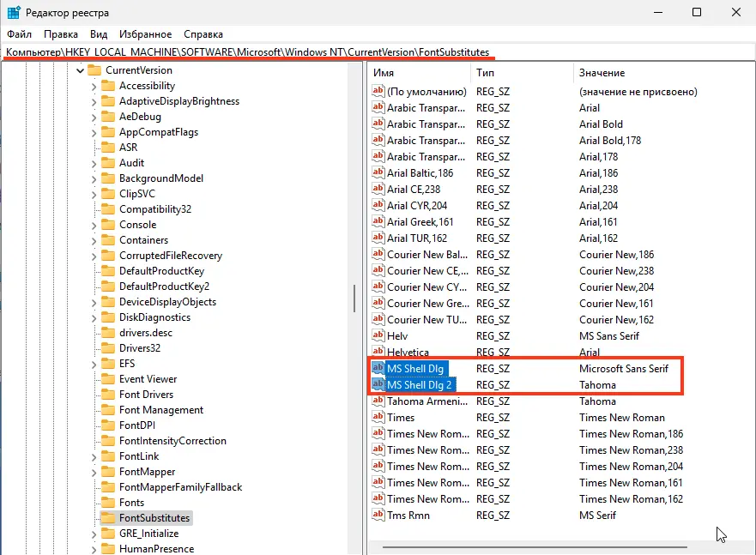Viewport: 756px width, 555px height.
Task: Expand the Accessibility key
Action: click(x=94, y=87)
